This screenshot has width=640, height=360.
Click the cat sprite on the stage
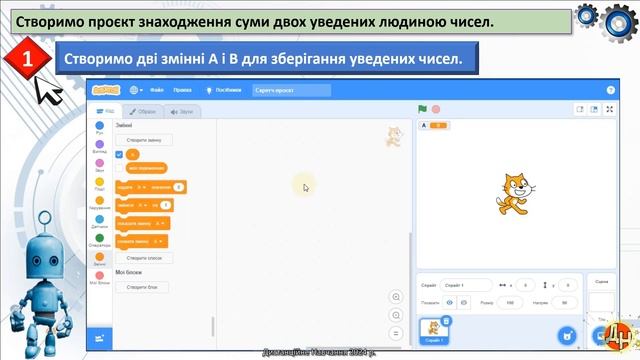(515, 194)
